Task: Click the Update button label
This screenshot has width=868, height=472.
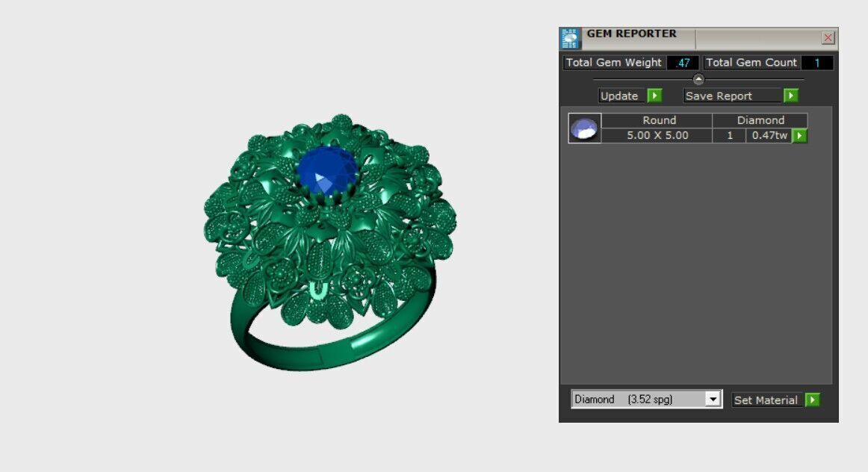Action: click(622, 96)
